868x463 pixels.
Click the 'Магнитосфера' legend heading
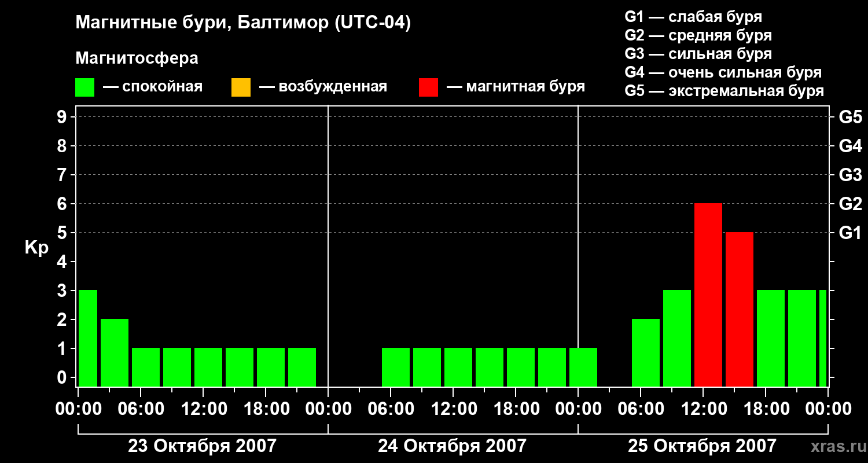pos(137,58)
